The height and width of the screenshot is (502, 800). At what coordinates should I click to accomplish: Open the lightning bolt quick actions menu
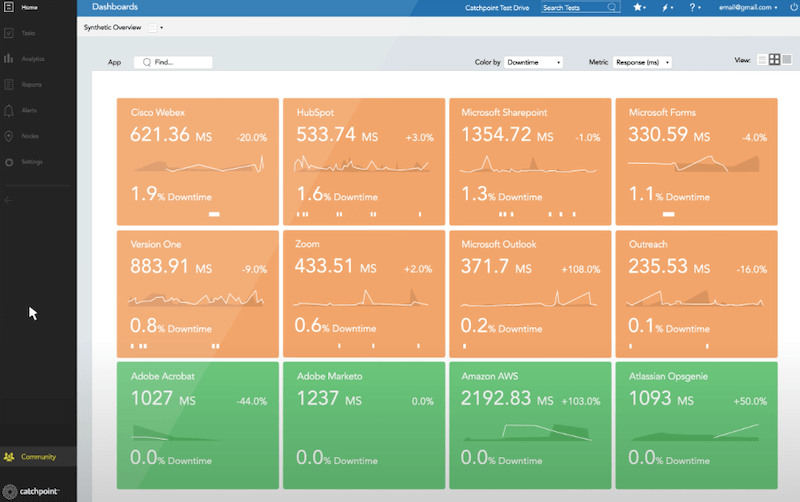coord(667,7)
